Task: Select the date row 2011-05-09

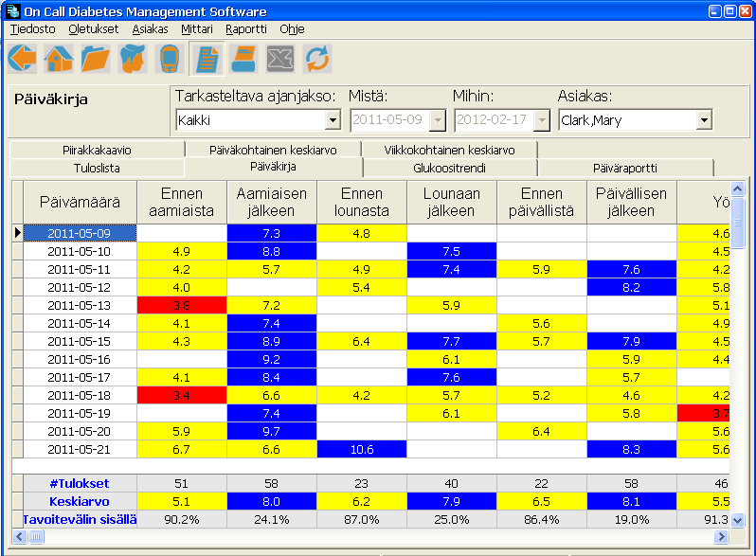Action: (80, 233)
